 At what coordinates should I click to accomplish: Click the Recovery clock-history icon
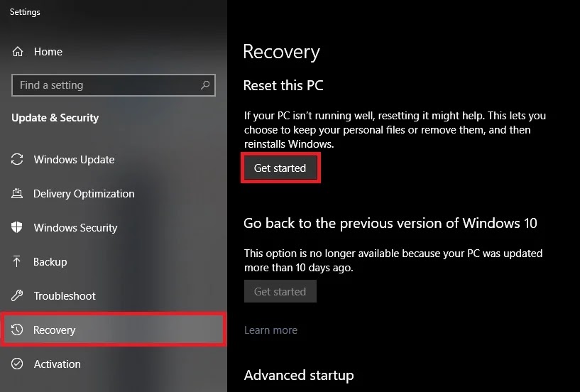[17, 330]
